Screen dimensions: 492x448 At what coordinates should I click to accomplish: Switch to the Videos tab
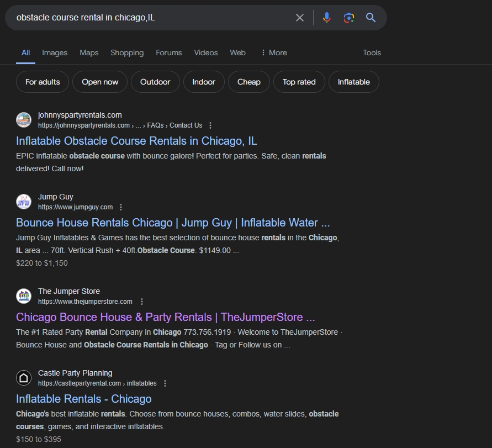206,52
